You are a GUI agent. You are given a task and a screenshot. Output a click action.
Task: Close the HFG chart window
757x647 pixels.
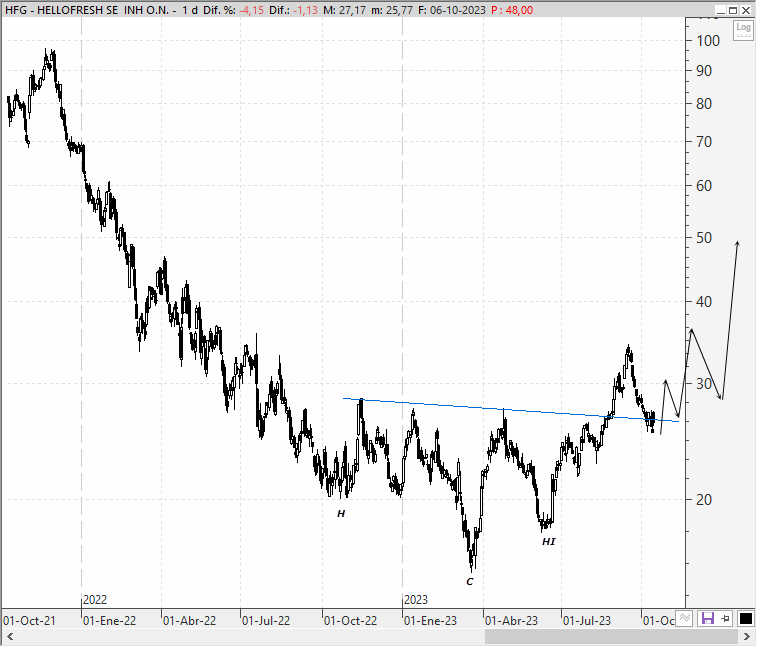click(746, 10)
